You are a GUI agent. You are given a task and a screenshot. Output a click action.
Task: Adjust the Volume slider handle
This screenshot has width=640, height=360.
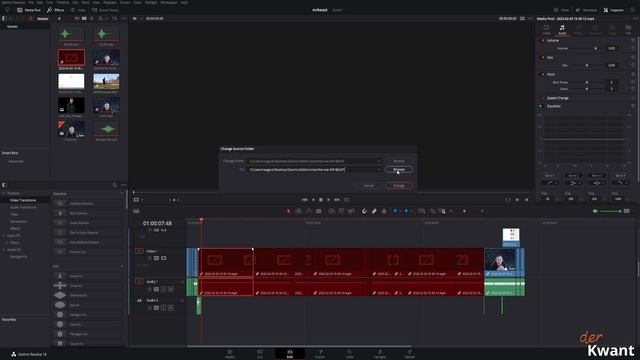(x=596, y=48)
